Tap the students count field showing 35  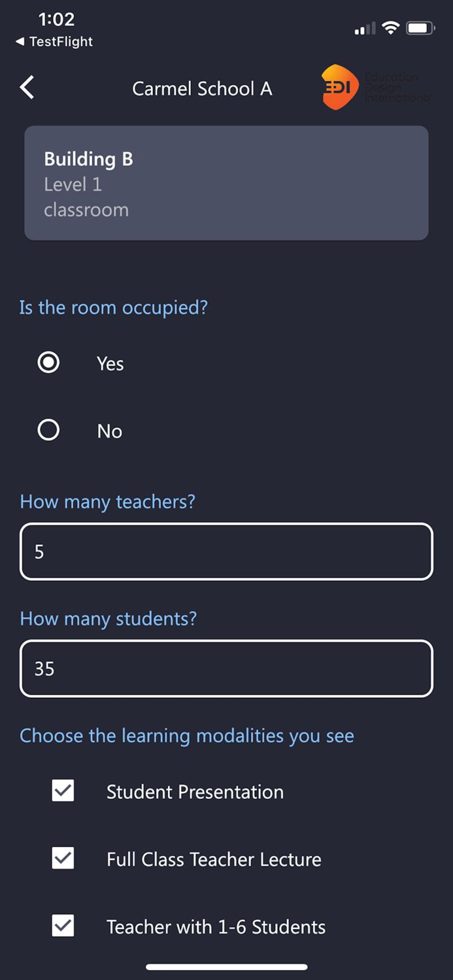[226, 668]
